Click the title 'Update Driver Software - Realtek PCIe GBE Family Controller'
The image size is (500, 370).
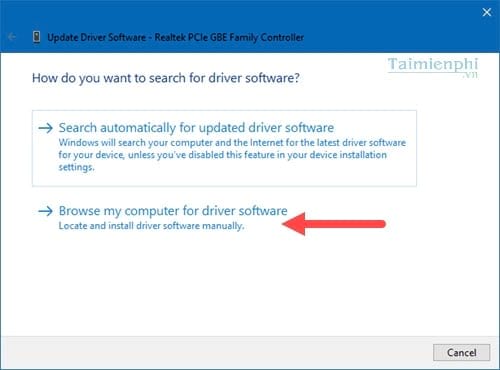pos(176,37)
